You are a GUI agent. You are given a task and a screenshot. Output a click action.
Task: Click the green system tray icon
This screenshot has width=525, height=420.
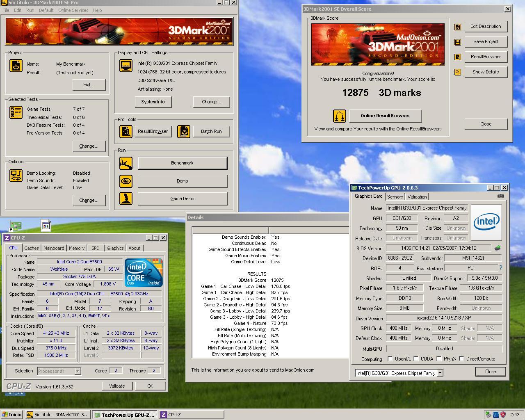pyautogui.click(x=488, y=415)
